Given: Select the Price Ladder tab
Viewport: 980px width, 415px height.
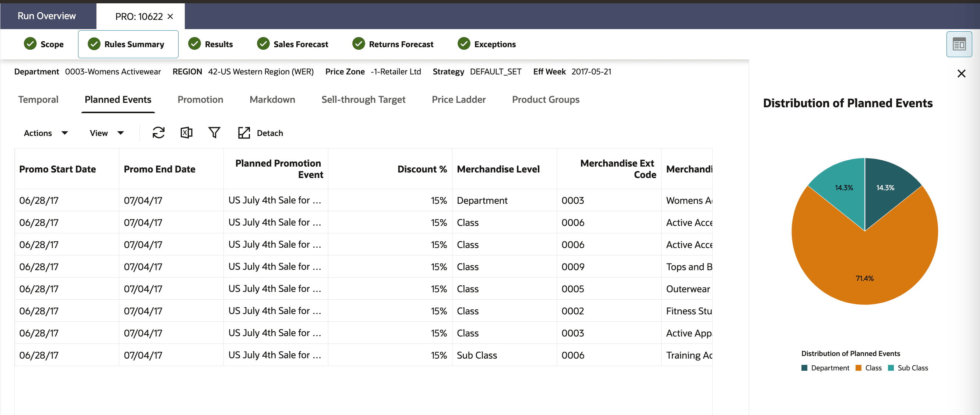Looking at the screenshot, I should (458, 100).
